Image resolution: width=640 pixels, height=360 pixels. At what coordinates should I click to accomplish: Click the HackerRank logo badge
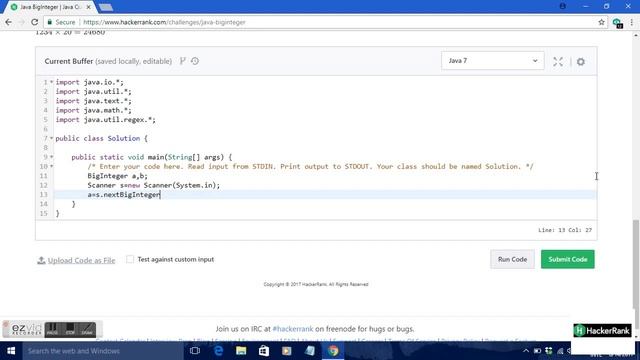point(602,330)
